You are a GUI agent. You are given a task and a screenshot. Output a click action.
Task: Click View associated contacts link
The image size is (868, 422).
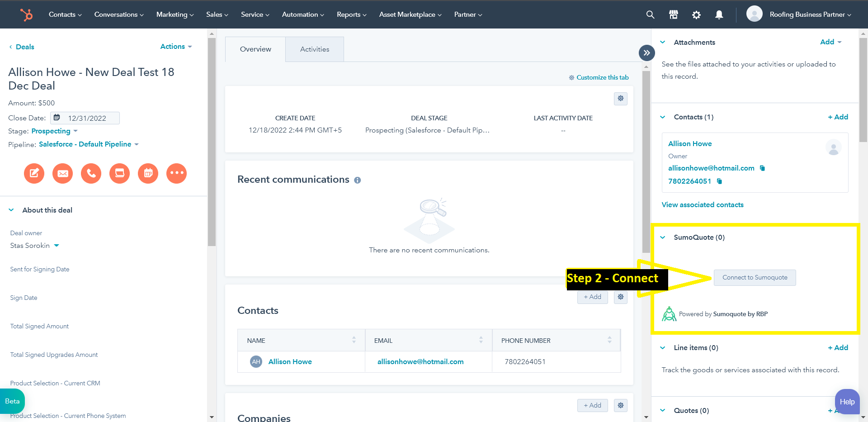[703, 205]
